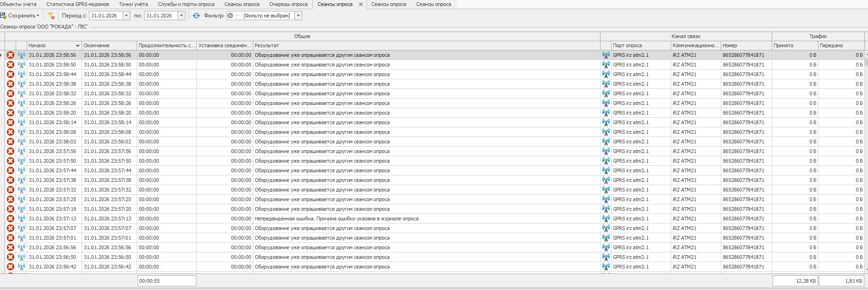Open the filter editor ellipsis button

click(238, 16)
